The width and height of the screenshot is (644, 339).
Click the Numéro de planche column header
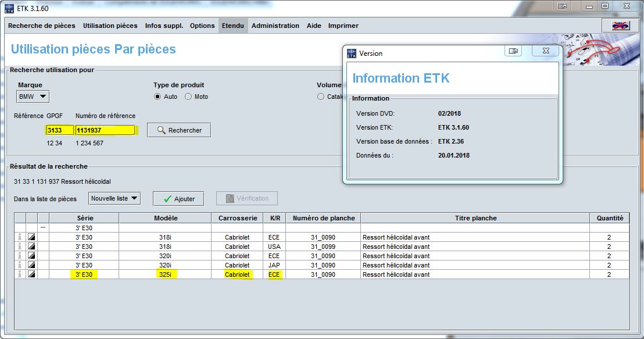324,218
